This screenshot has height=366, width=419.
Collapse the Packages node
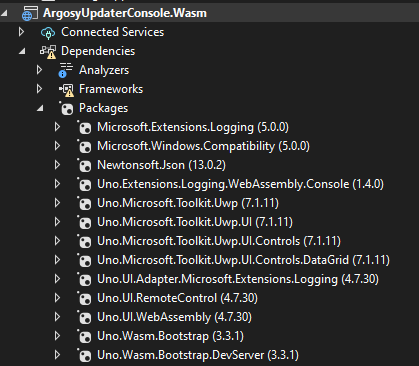click(x=40, y=108)
